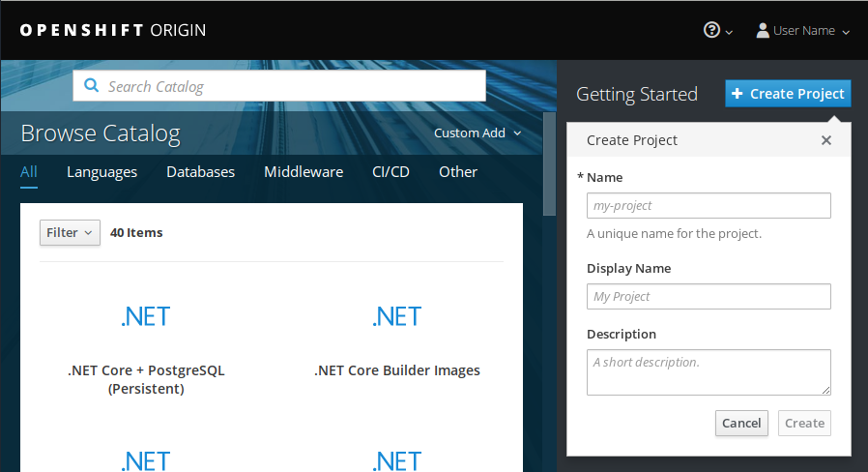Viewport: 868px width, 472px height.
Task: Click the blue Create Project button
Action: [788, 94]
